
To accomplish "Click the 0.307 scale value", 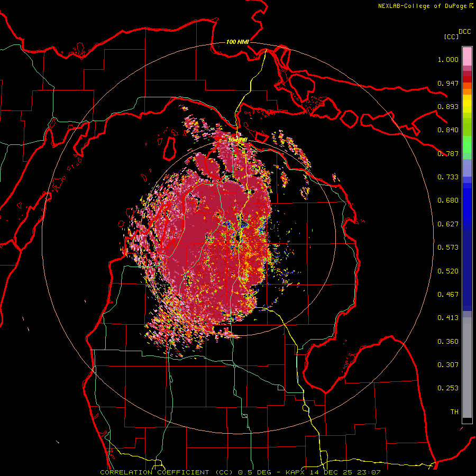I will (x=448, y=365).
